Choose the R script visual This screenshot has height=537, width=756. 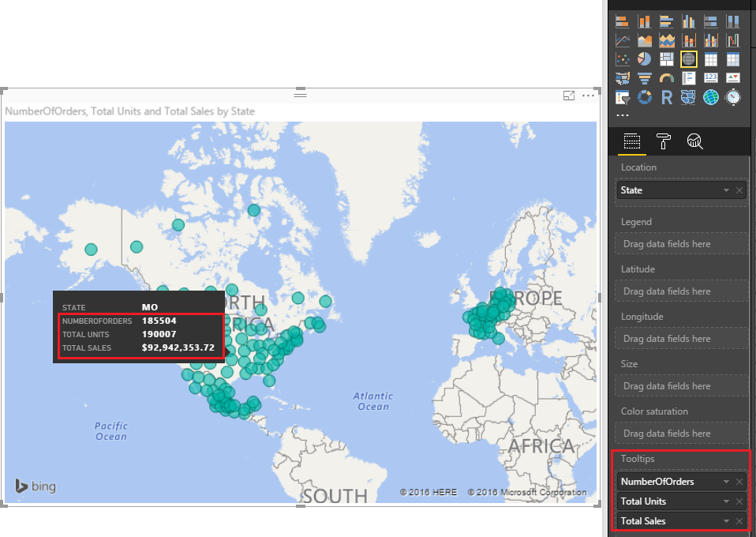pyautogui.click(x=666, y=97)
